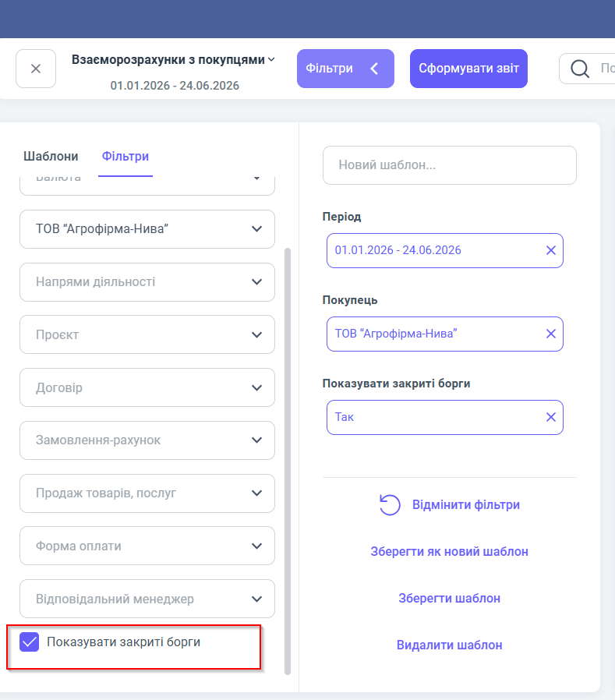Expand the Форма оплати dropdown

147,546
